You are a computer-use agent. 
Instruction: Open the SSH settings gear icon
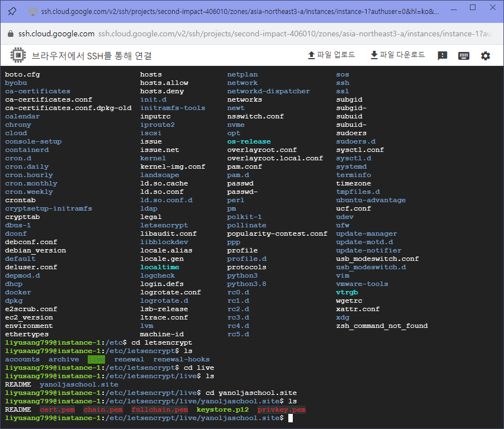pyautogui.click(x=485, y=55)
